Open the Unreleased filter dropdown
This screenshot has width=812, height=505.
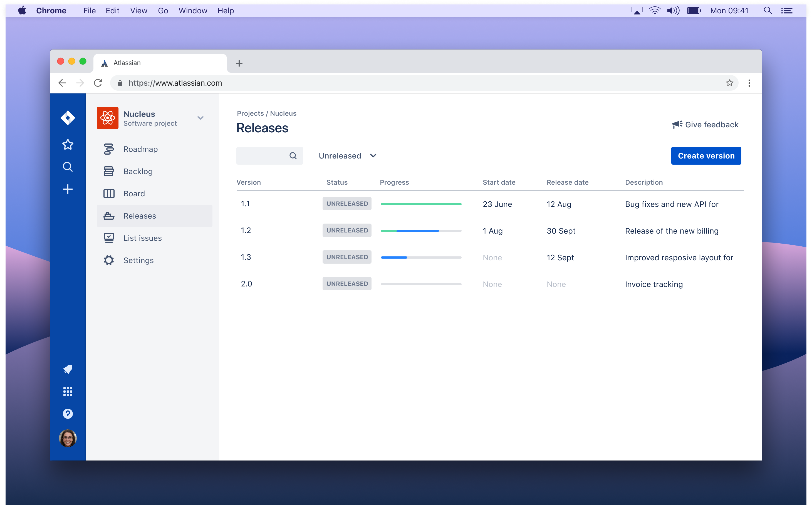pos(347,156)
